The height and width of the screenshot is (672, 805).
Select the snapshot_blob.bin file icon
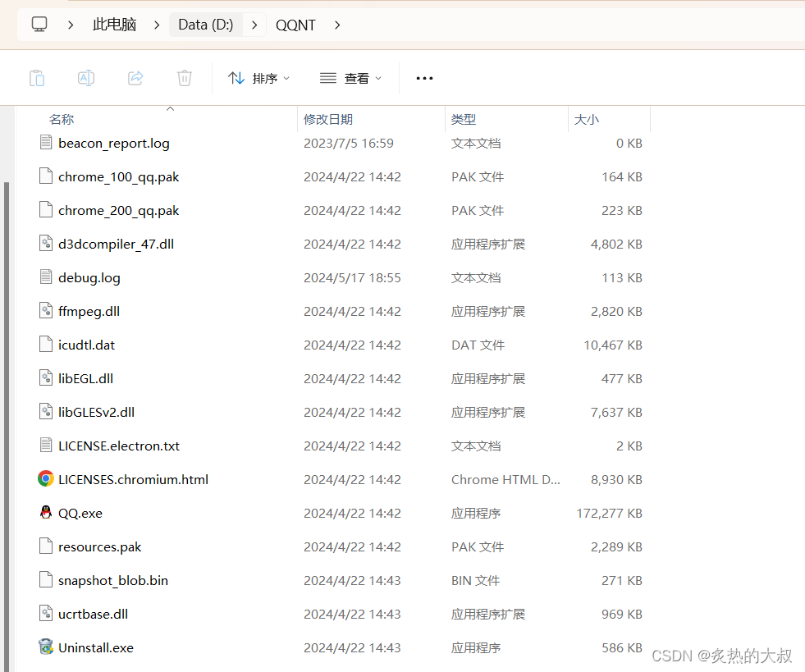point(46,579)
